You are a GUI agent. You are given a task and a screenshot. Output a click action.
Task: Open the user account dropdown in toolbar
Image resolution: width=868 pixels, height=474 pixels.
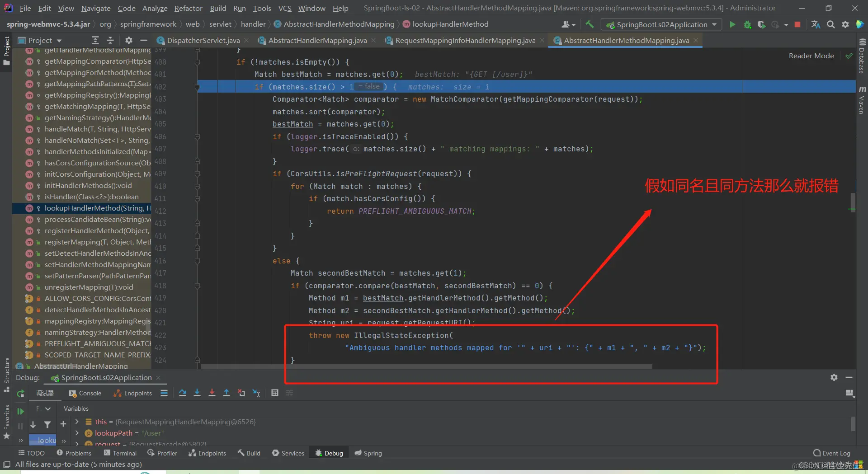(x=568, y=24)
